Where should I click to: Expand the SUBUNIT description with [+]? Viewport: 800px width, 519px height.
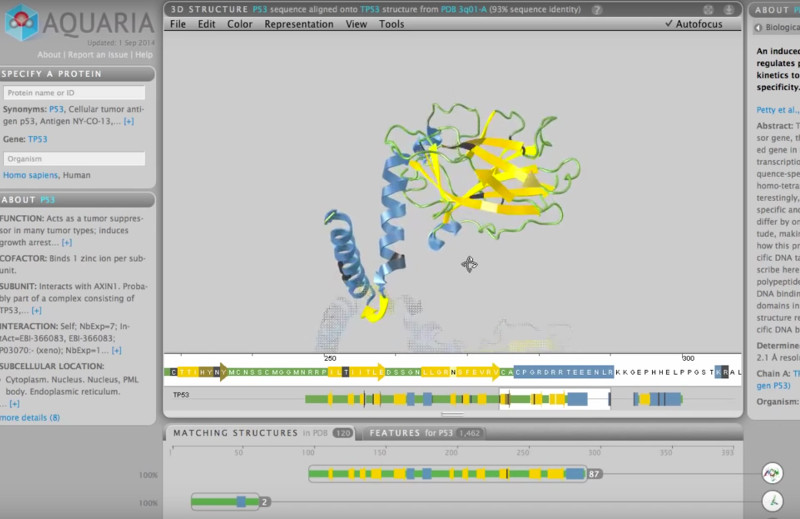tap(36, 311)
